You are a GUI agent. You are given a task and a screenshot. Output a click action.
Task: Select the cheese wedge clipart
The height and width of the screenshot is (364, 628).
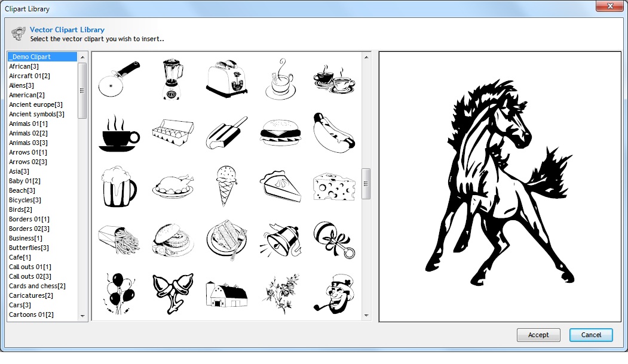[x=334, y=185]
